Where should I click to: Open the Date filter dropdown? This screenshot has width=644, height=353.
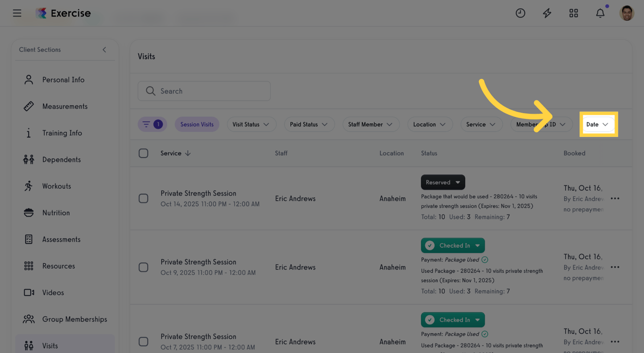coord(598,124)
